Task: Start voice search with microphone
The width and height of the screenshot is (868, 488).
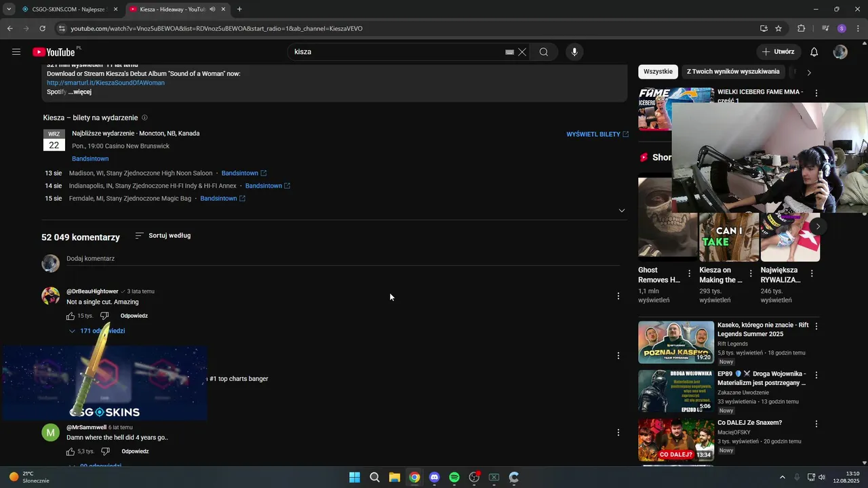Action: click(574, 52)
